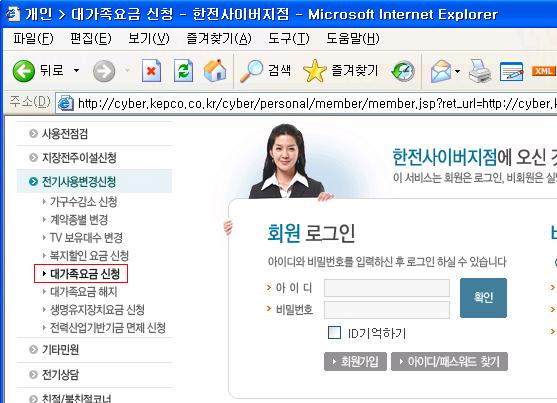Open the 즐겨찾기 star favorites button
The image size is (557, 403).
coord(341,70)
